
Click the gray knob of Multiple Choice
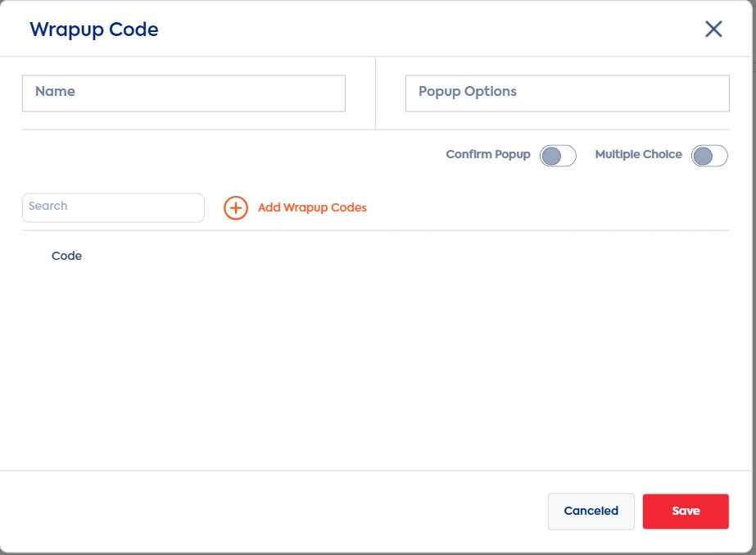[703, 156]
